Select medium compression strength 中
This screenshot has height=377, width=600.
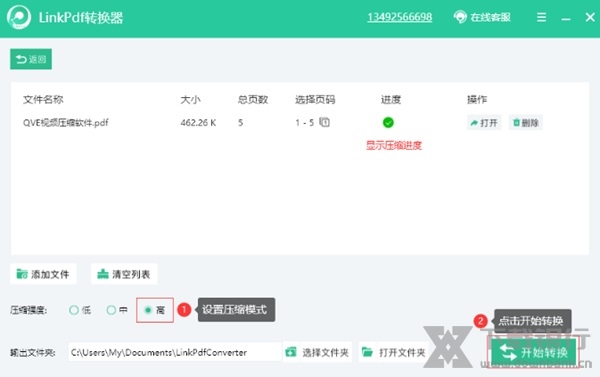click(117, 310)
